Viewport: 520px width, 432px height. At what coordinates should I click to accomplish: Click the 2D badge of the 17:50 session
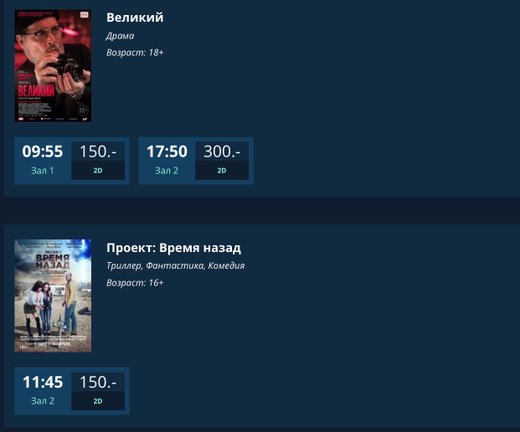pyautogui.click(x=222, y=171)
